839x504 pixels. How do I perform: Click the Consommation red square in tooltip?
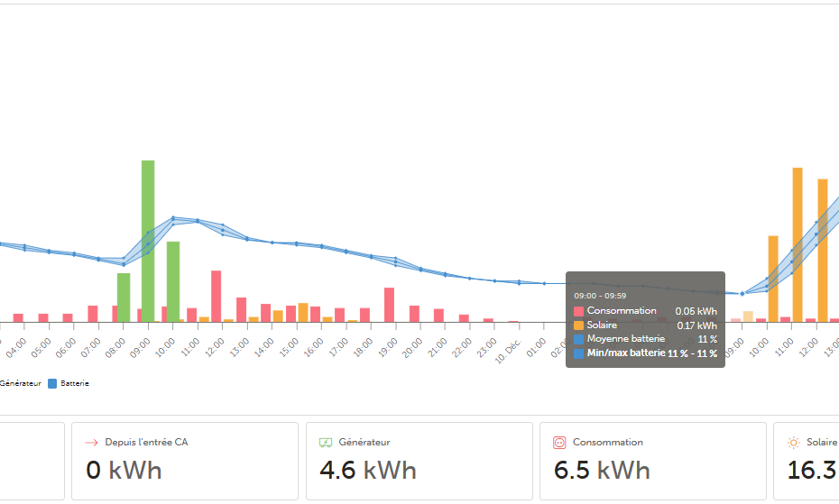578,311
